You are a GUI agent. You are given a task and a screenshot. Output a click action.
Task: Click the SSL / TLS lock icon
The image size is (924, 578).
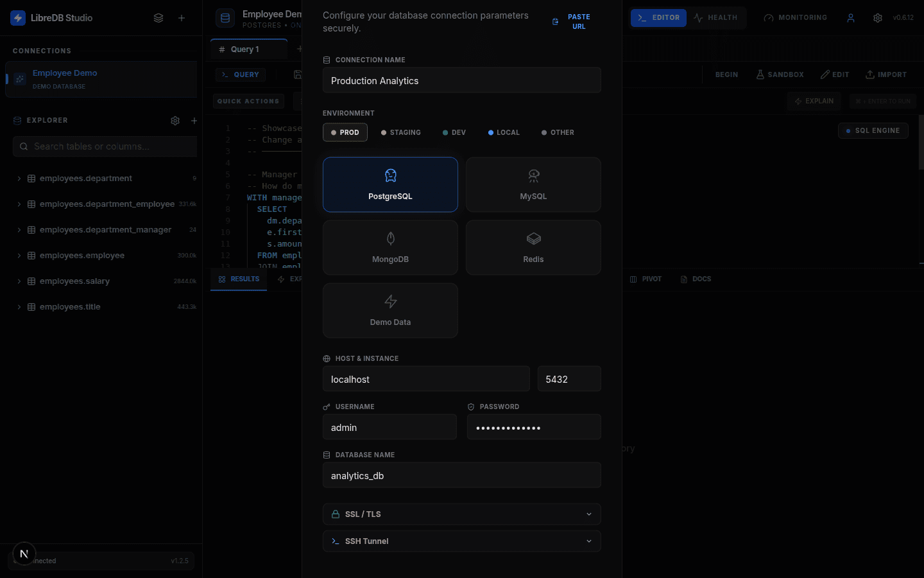pos(336,514)
